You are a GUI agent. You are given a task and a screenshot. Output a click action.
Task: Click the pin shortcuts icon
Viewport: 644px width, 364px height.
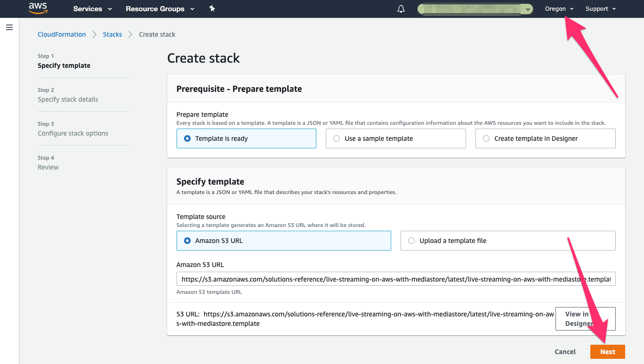pyautogui.click(x=212, y=8)
